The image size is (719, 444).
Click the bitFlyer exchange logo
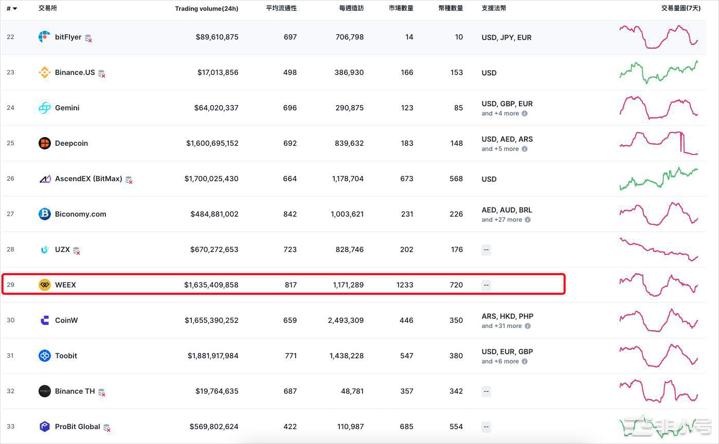point(44,37)
